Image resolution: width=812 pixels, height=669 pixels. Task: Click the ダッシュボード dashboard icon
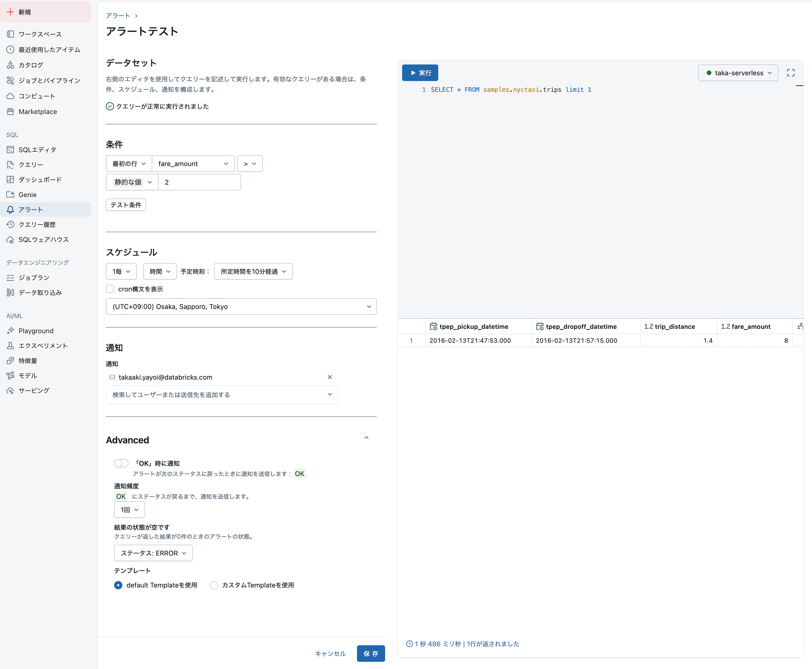[x=10, y=180]
